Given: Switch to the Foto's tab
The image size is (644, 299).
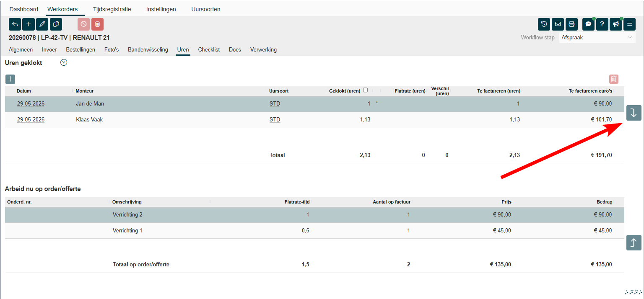Looking at the screenshot, I should 112,49.
